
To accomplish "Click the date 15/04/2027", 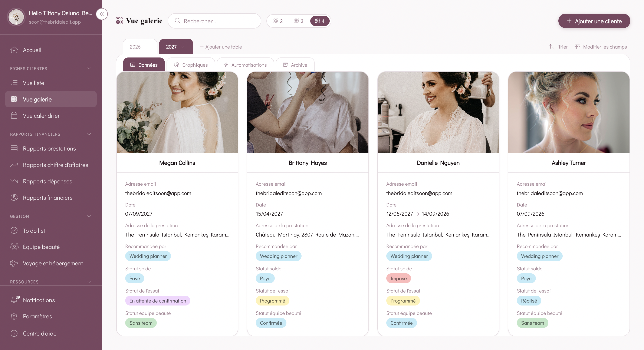I will (x=269, y=214).
